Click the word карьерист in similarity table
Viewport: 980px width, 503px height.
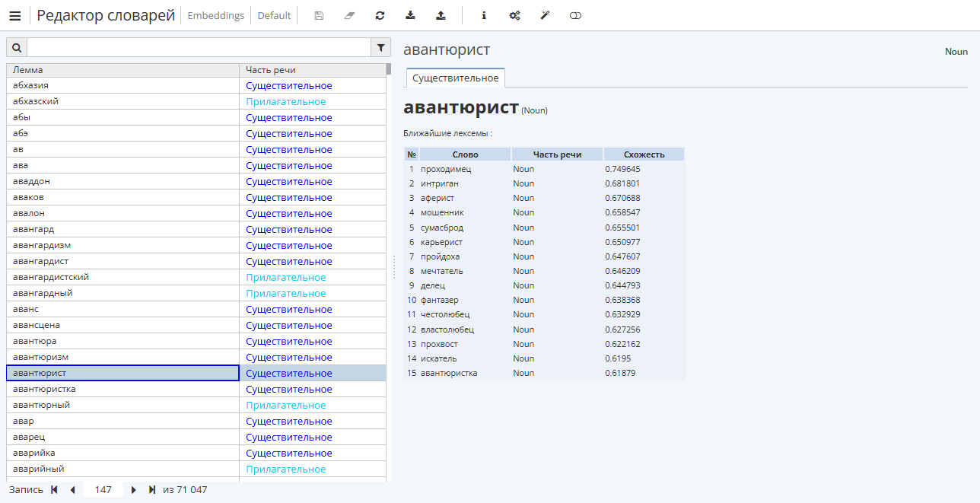[441, 242]
